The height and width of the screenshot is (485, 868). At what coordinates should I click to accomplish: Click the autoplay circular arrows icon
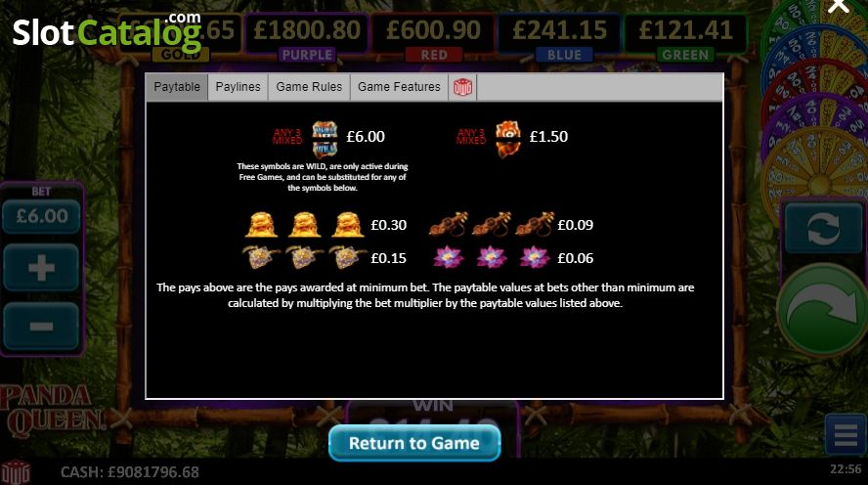click(x=823, y=229)
